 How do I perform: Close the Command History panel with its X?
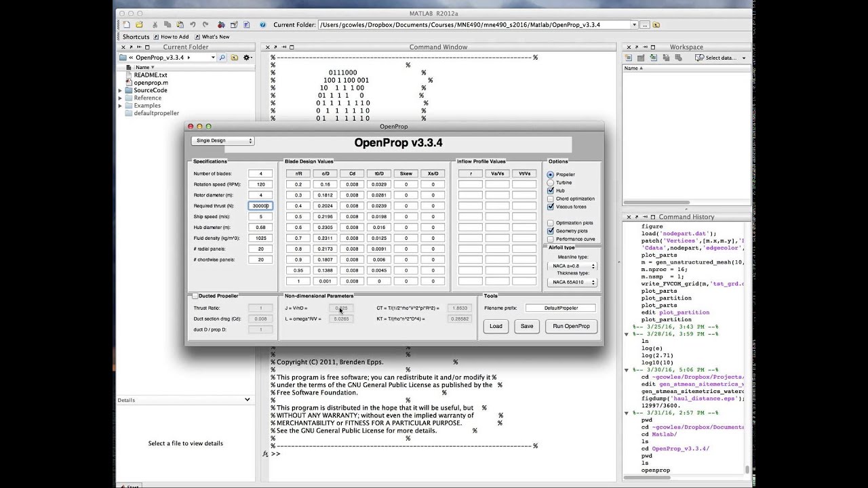tap(629, 217)
